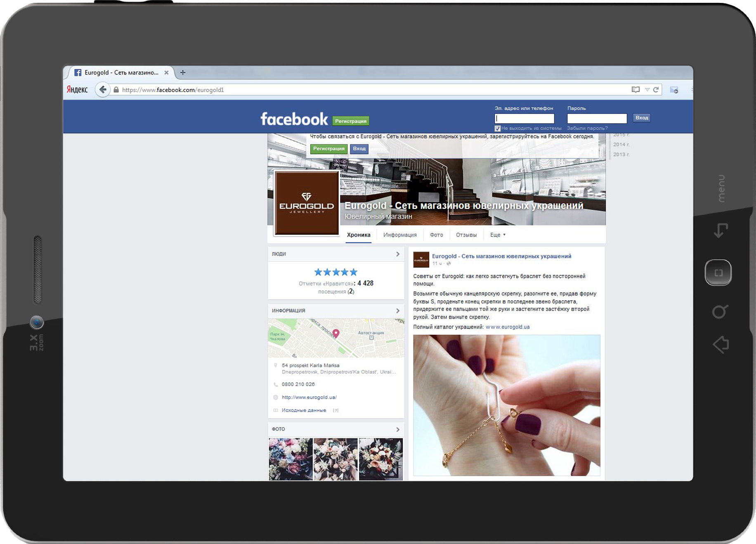This screenshot has height=544, width=756.
Task: Focus the Пароль password field
Action: 597,118
